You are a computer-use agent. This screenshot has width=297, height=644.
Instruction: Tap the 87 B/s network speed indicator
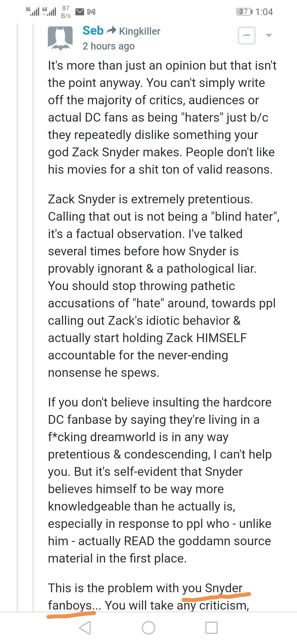click(66, 12)
